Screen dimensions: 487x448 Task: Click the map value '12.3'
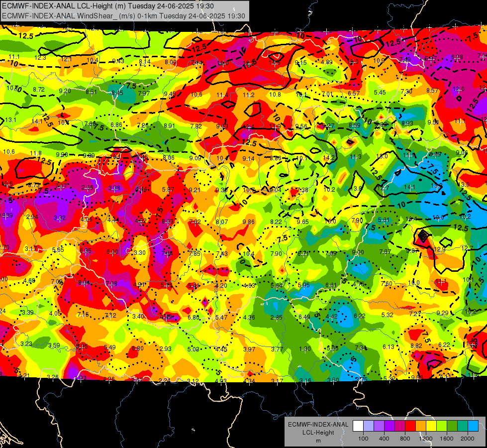point(40,58)
